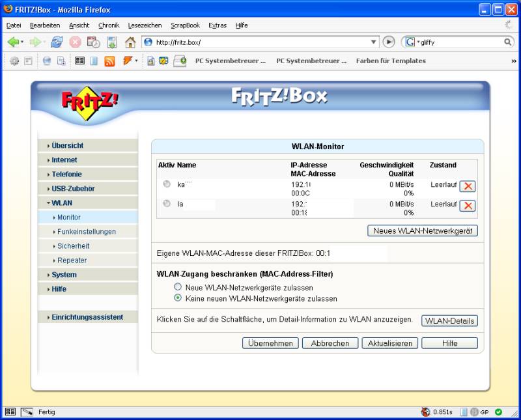Click the Hilfe button in WLAN-Monitor
This screenshot has height=420, width=521.
point(449,343)
